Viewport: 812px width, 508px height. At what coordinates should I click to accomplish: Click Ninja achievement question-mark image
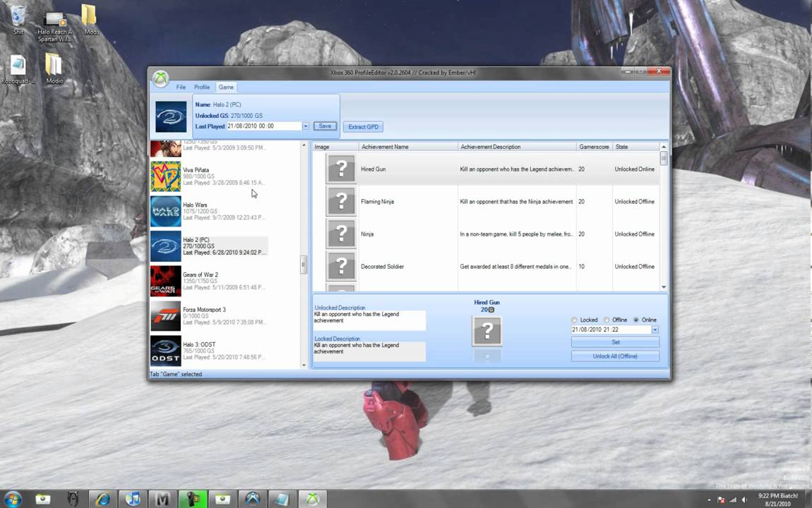click(341, 234)
